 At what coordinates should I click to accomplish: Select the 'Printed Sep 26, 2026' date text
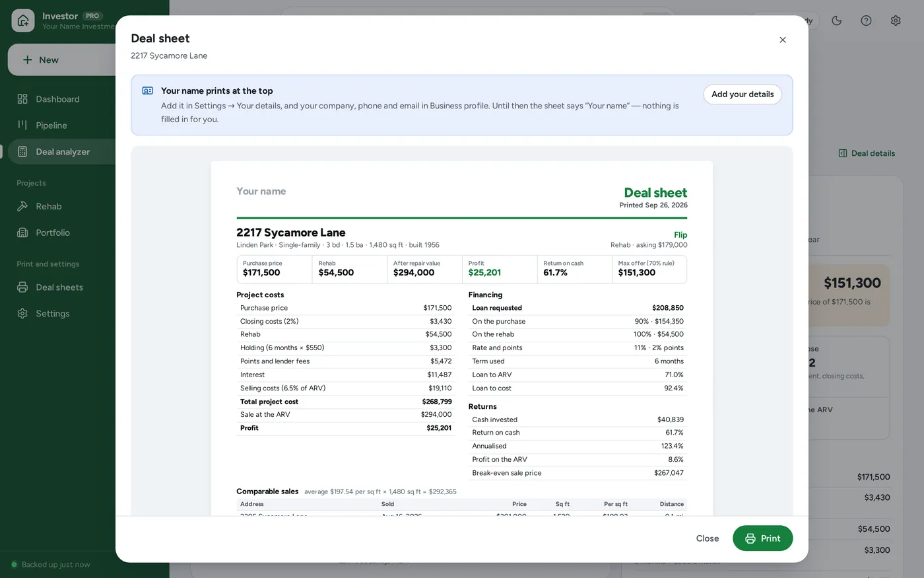653,205
